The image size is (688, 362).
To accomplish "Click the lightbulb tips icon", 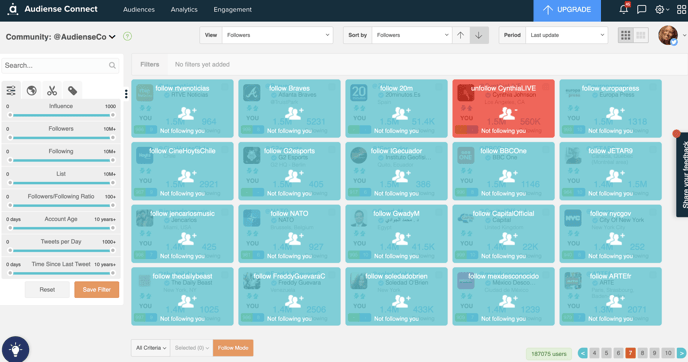I will tap(15, 349).
